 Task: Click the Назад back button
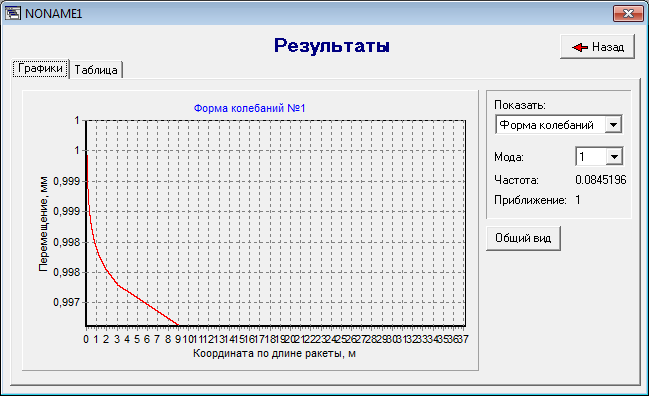597,47
